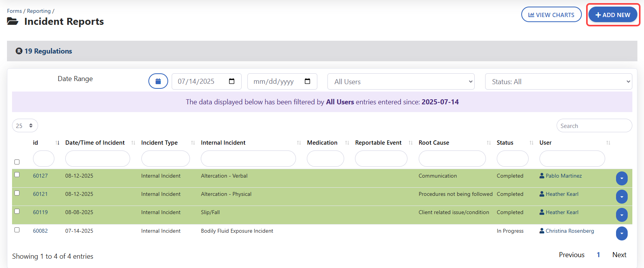Toggle the select-all checkbox in header row
The height and width of the screenshot is (268, 644).
(17, 162)
